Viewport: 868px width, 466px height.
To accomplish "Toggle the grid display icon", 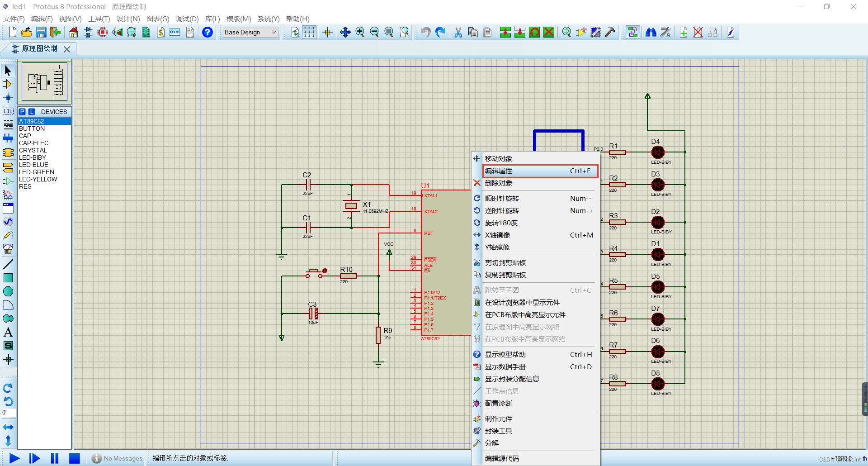I will pos(309,32).
